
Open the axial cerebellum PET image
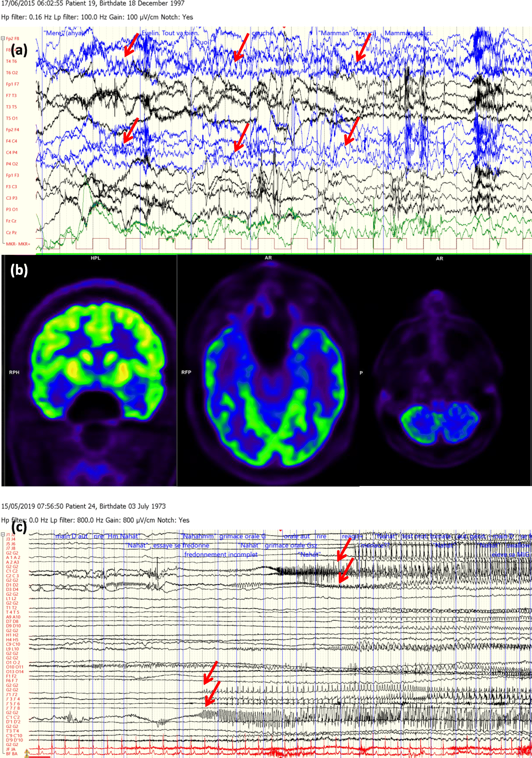point(440,423)
